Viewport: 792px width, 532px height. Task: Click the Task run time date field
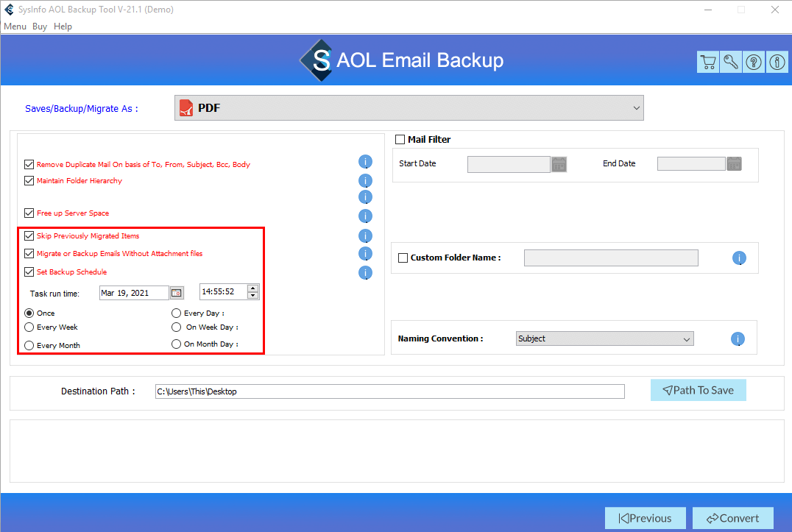134,293
